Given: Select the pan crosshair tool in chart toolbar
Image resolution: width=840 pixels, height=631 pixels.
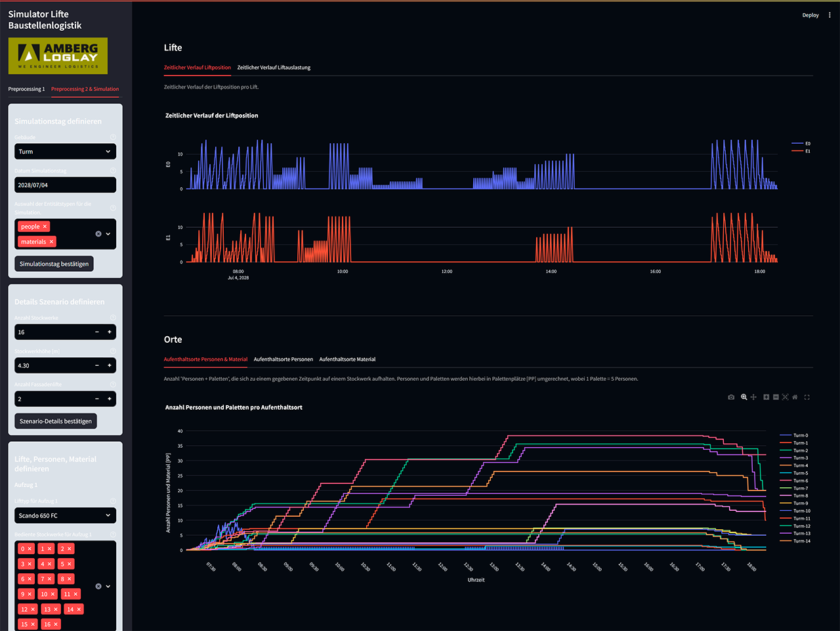Looking at the screenshot, I should click(x=753, y=397).
